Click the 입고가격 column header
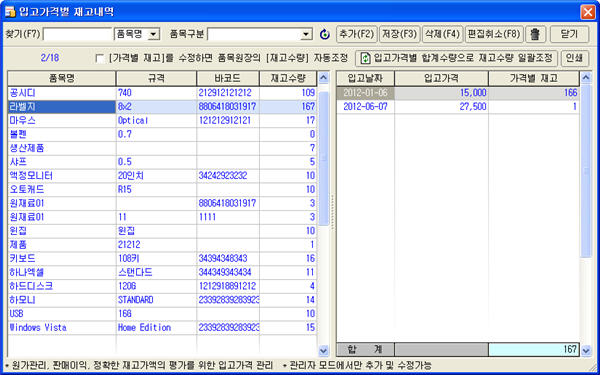The image size is (600, 375). tap(441, 78)
